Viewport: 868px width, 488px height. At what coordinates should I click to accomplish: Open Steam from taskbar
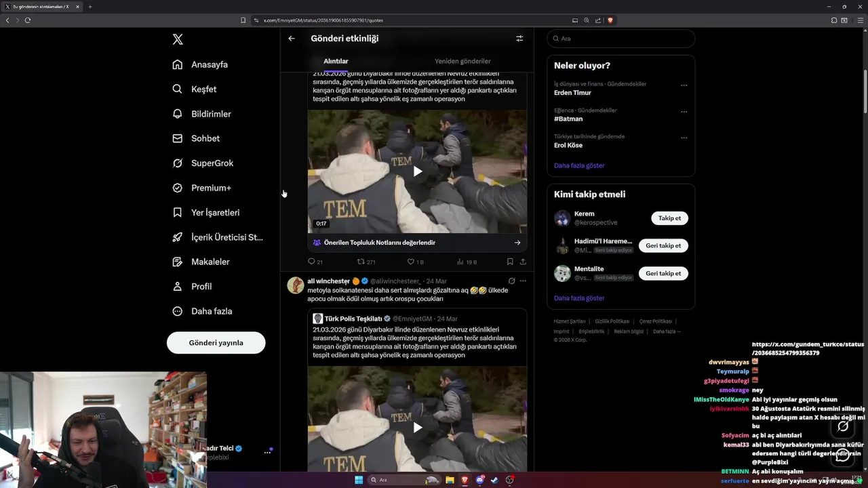point(494,480)
